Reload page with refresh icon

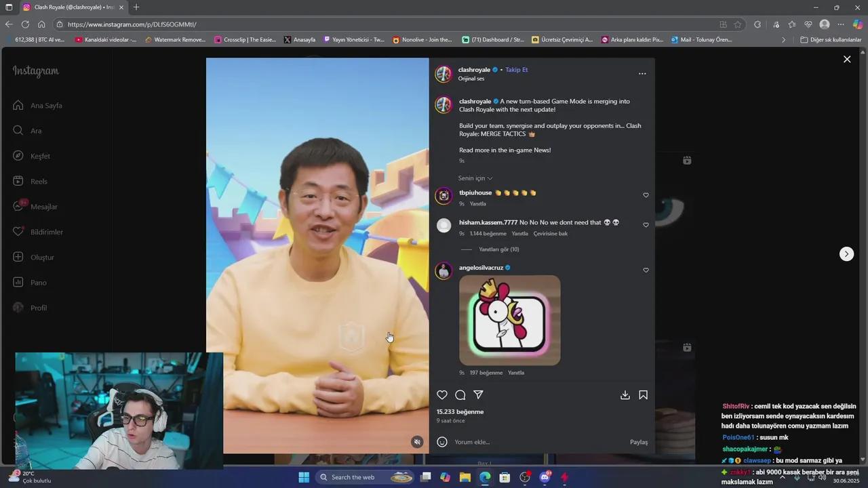coord(25,24)
